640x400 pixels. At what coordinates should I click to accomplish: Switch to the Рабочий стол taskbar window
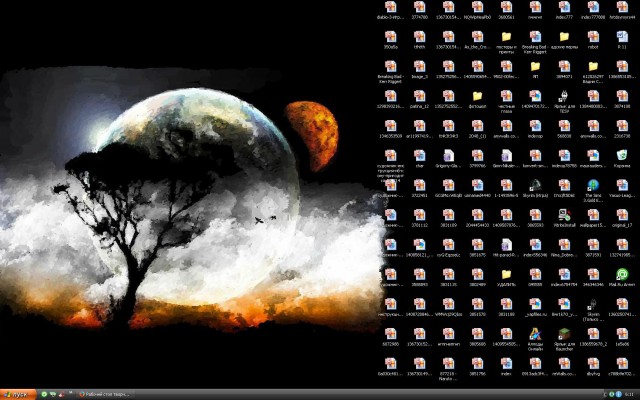[x=104, y=394]
